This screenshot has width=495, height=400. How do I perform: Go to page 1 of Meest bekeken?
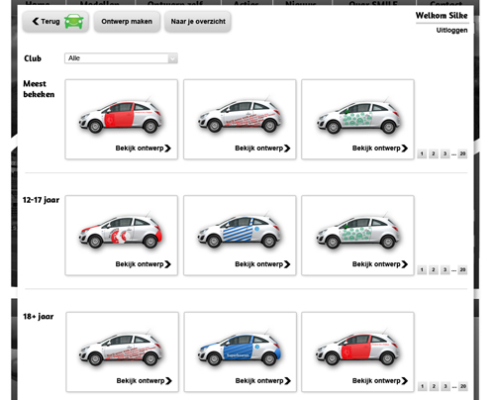point(422,154)
